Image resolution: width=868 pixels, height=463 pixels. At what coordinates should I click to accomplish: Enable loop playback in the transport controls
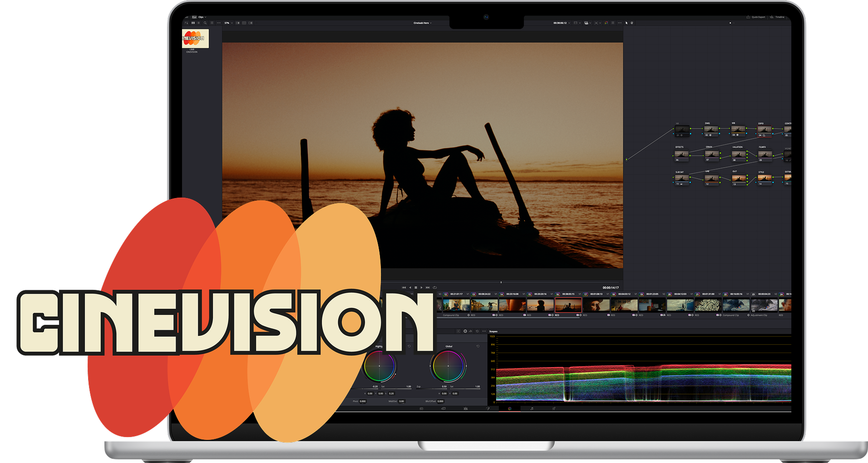[434, 287]
